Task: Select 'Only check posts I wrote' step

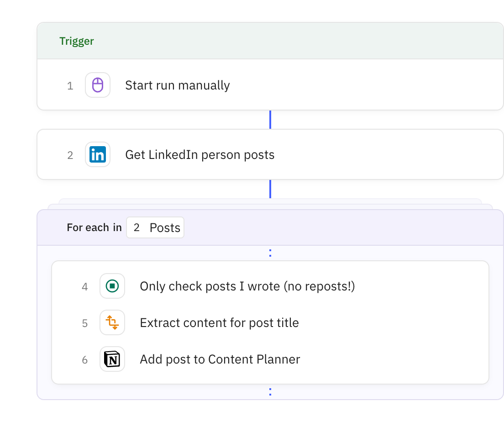Action: (x=247, y=286)
